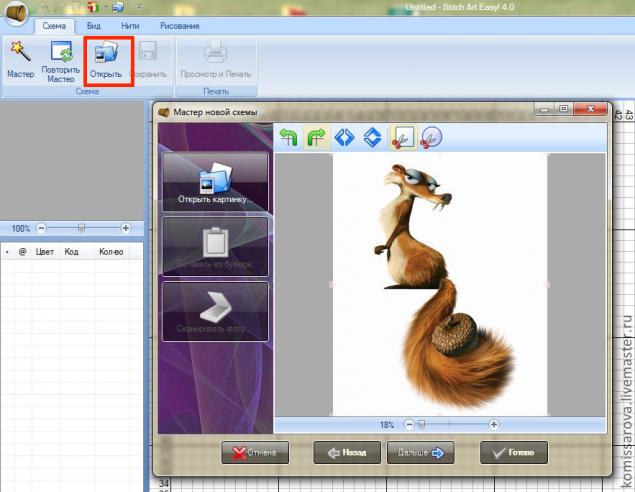Viewport: 635px width, 492px height.
Task: Click the gift icon in the quick access toolbar
Action: [x=94, y=7]
